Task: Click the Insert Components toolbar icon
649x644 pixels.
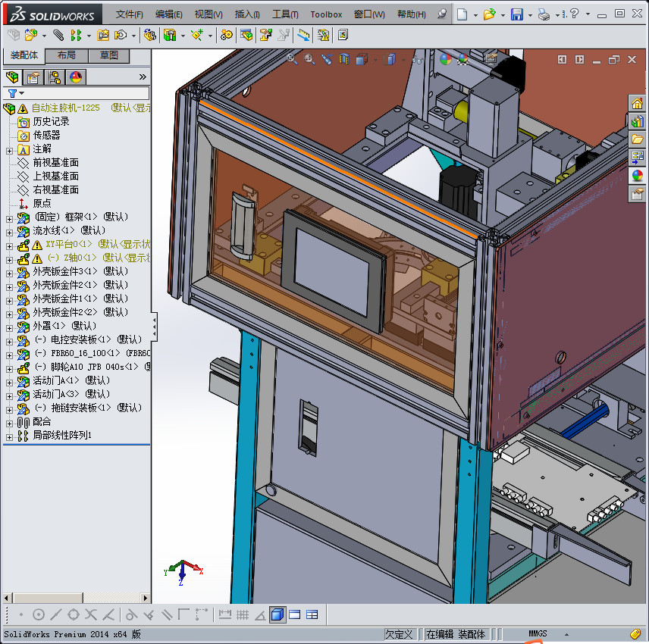Action: [31, 35]
